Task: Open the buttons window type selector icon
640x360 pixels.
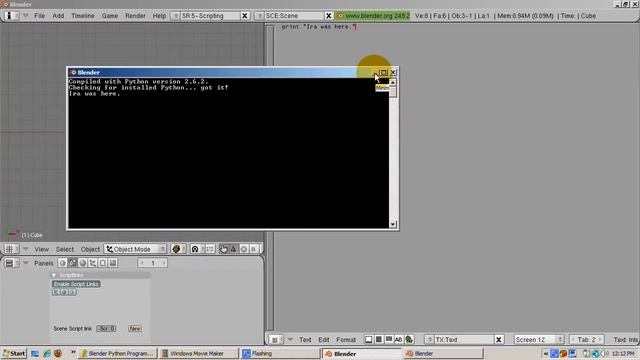Action: click(x=11, y=263)
